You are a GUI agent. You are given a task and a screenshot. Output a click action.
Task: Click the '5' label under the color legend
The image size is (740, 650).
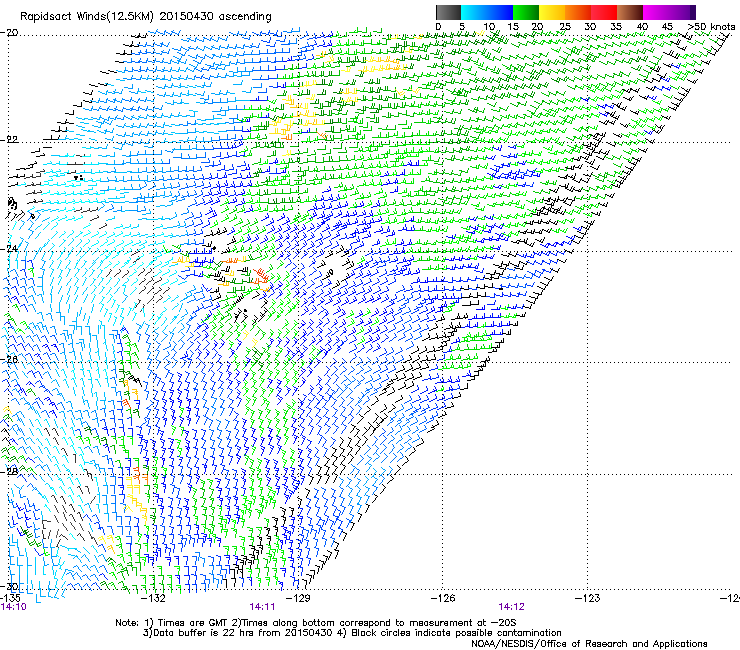click(x=462, y=27)
